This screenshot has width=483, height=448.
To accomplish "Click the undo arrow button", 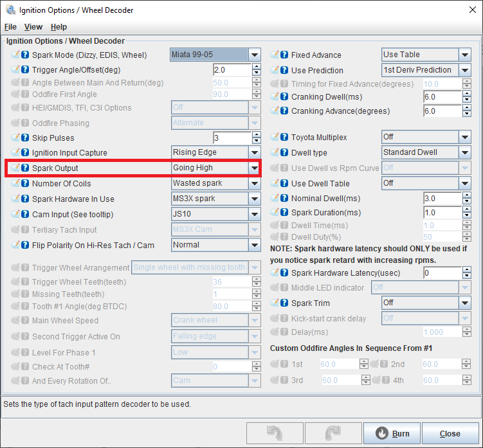I will (x=275, y=433).
